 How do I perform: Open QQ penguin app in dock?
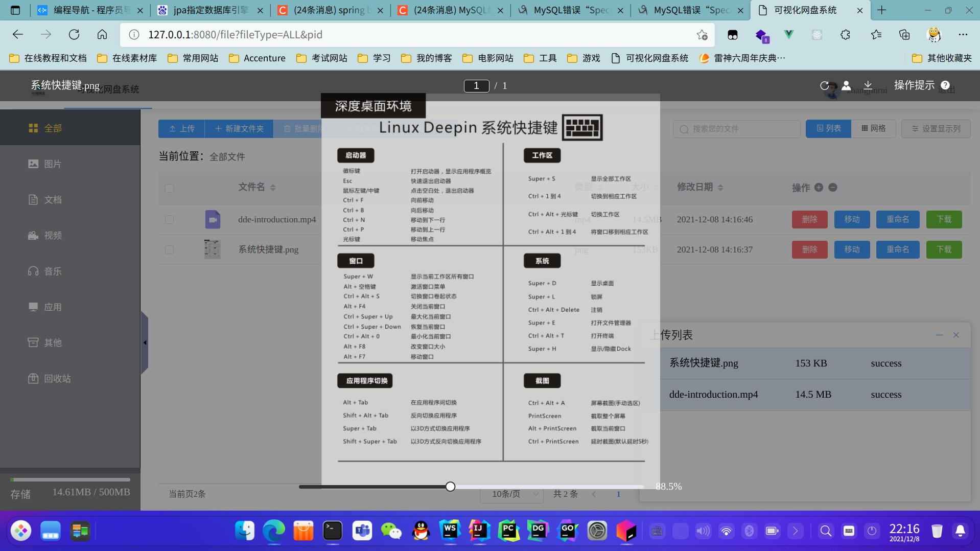421,531
